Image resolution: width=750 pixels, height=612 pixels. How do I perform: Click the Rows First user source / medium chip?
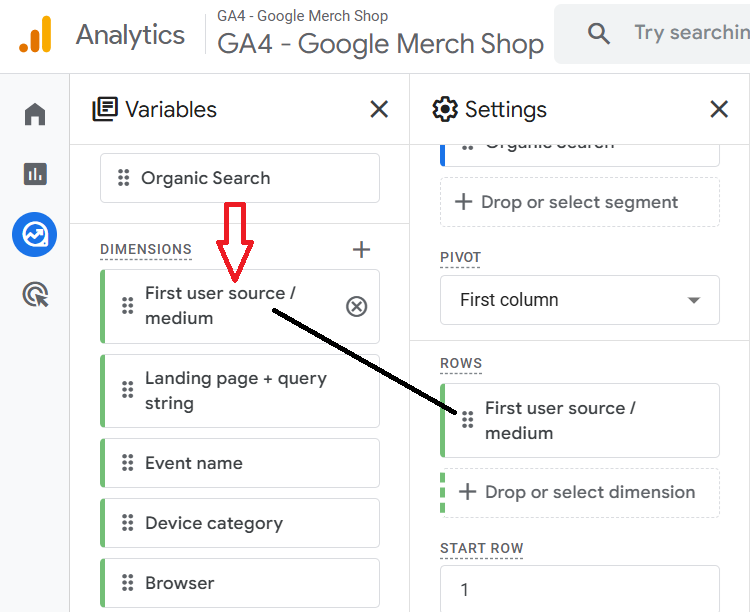[580, 421]
